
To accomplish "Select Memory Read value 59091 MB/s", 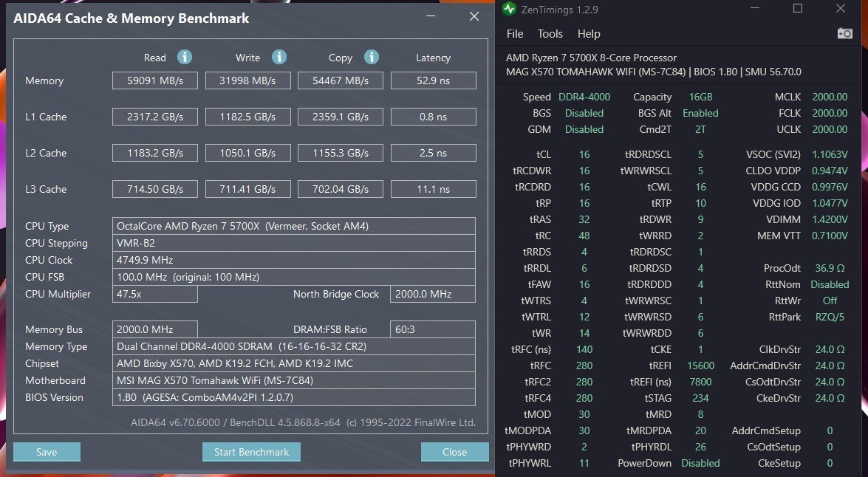I will pos(155,80).
